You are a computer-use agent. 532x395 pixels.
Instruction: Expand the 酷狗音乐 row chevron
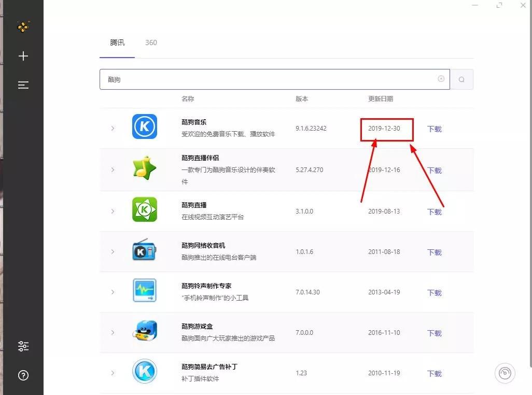click(113, 128)
